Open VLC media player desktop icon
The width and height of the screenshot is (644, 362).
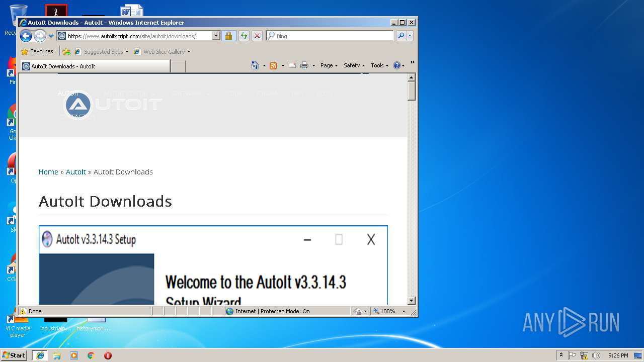point(18,323)
